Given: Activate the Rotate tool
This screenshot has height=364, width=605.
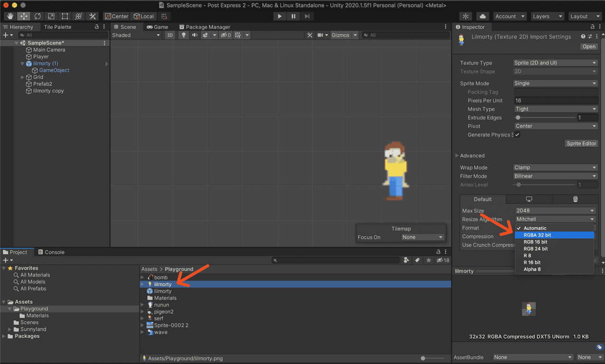Looking at the screenshot, I should pos(37,16).
